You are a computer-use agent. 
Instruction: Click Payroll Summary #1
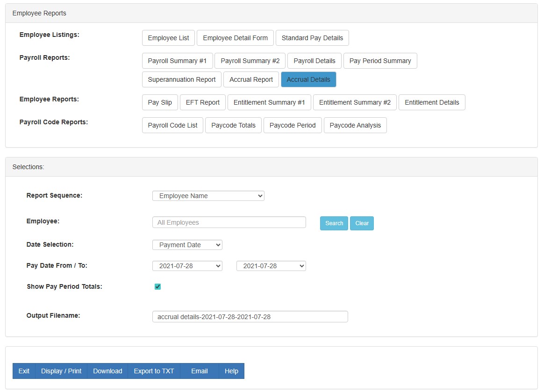pyautogui.click(x=177, y=61)
